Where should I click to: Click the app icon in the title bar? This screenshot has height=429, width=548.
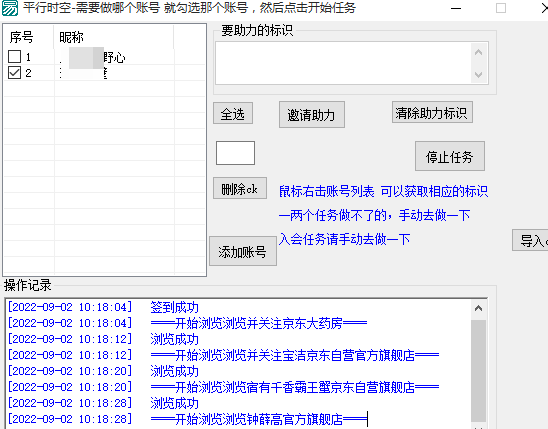(9, 8)
